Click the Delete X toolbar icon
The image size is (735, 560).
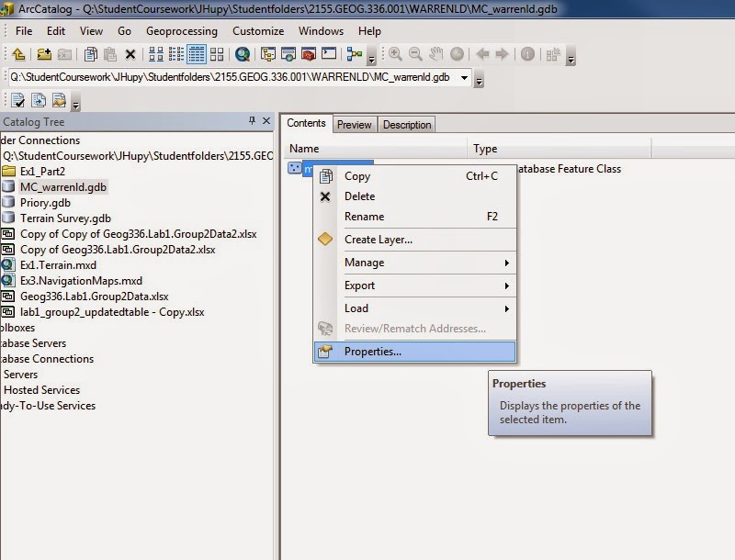130,54
